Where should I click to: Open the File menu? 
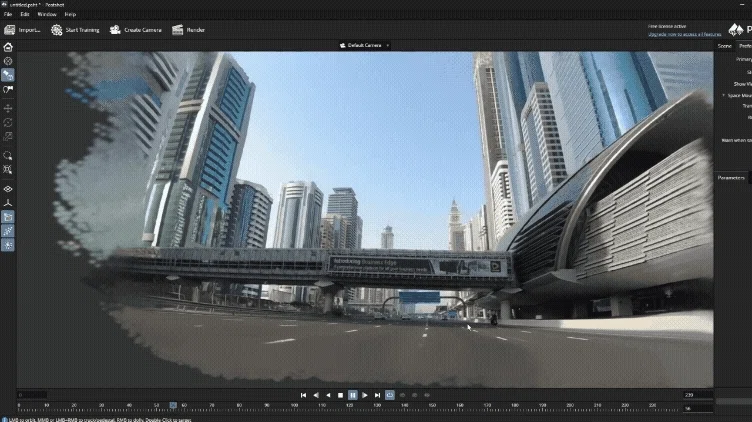tap(8, 14)
